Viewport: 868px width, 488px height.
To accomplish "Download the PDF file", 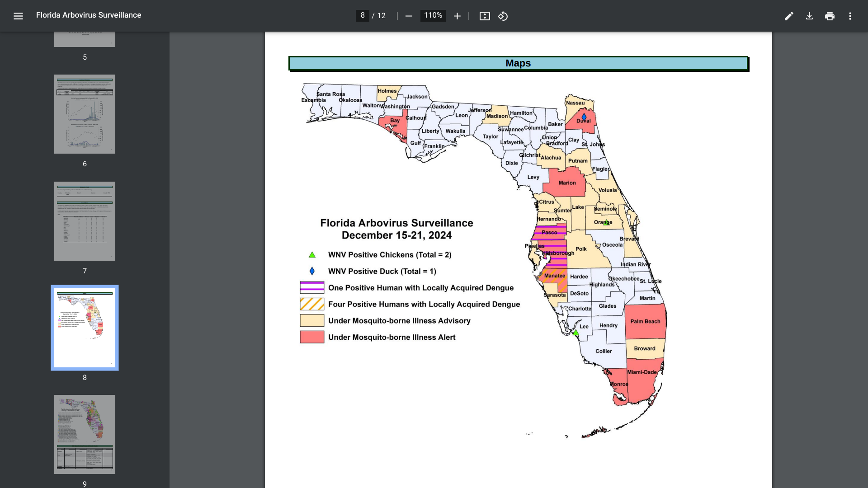I will tap(809, 16).
